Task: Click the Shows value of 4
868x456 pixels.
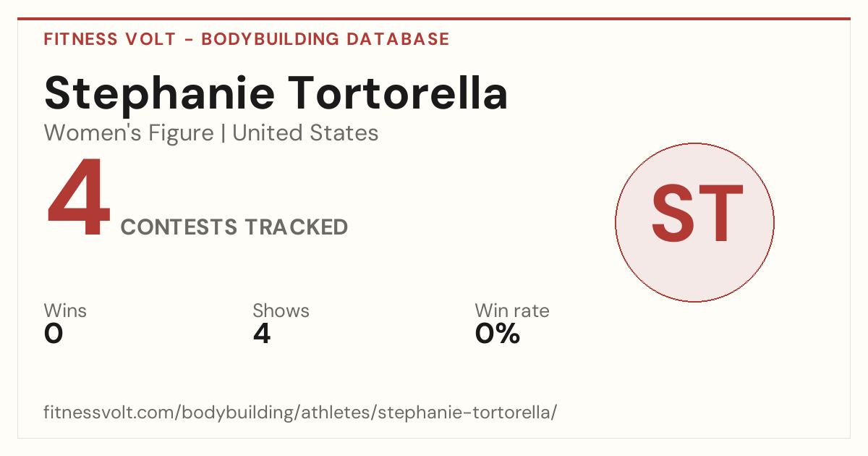Action: click(x=262, y=334)
